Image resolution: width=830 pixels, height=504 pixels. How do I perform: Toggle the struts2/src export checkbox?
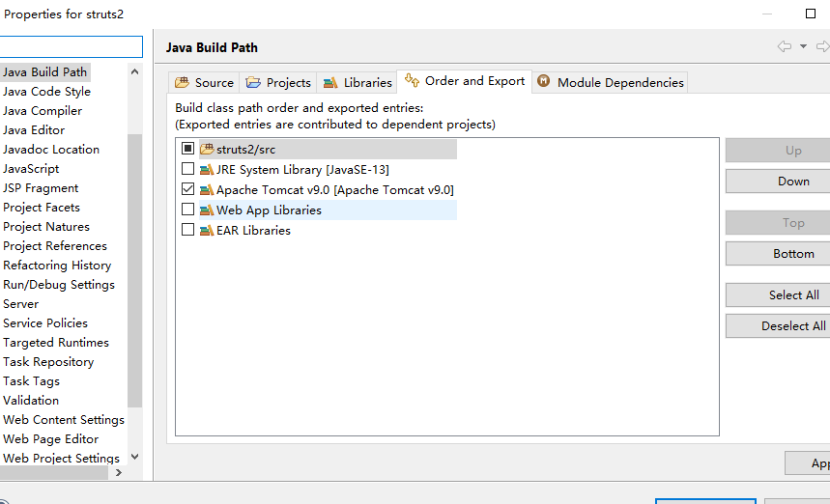187,148
